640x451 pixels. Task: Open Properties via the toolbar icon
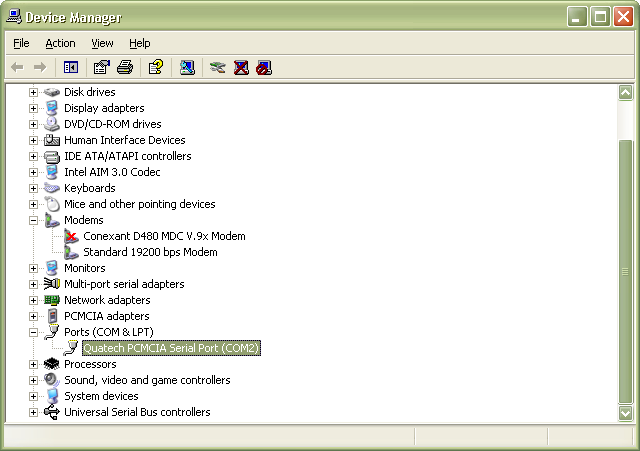[102, 67]
